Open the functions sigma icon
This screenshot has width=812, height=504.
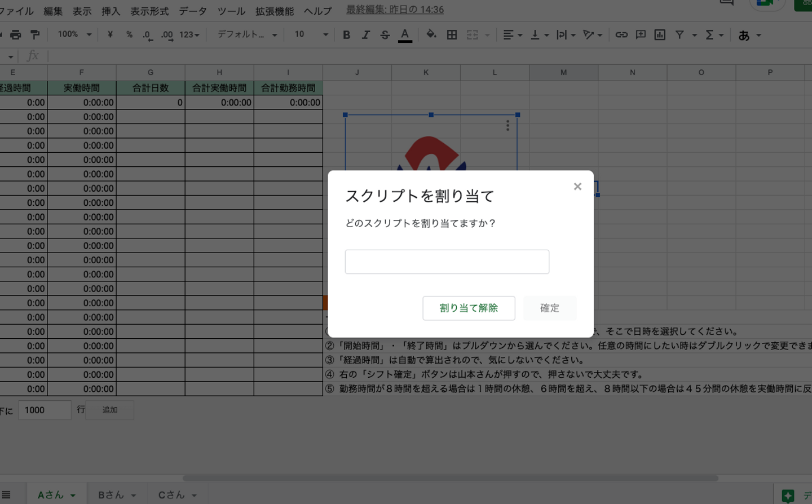pyautogui.click(x=709, y=35)
